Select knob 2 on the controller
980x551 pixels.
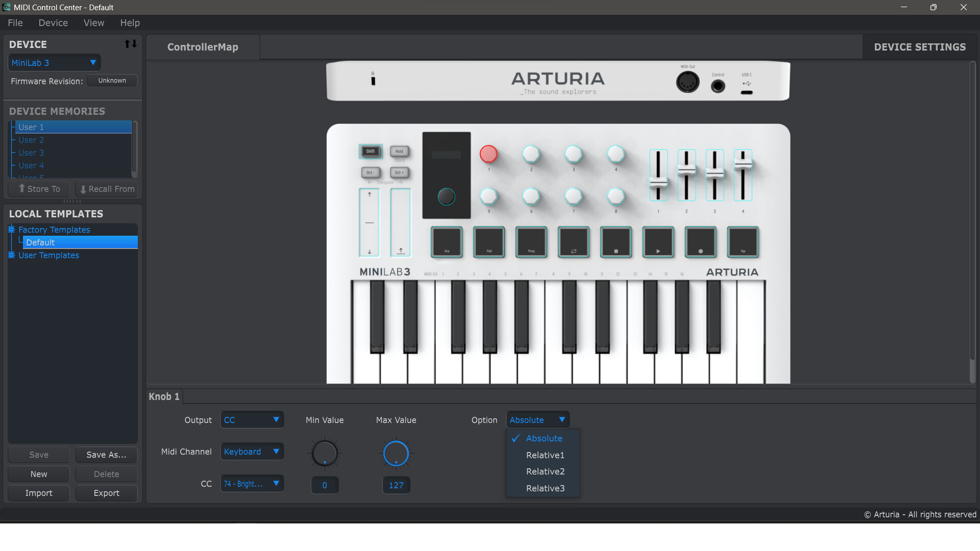point(531,154)
